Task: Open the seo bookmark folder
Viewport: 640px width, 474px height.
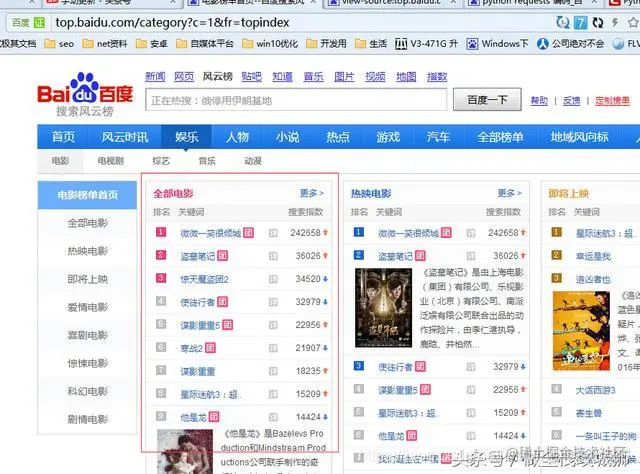Action: pyautogui.click(x=60, y=44)
